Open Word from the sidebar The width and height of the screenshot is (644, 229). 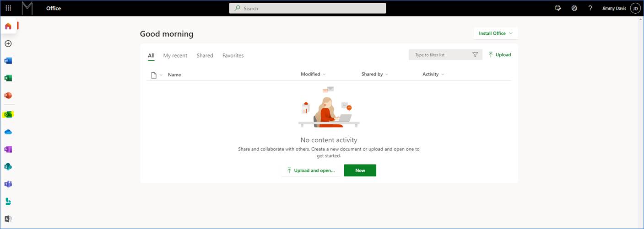tap(8, 61)
